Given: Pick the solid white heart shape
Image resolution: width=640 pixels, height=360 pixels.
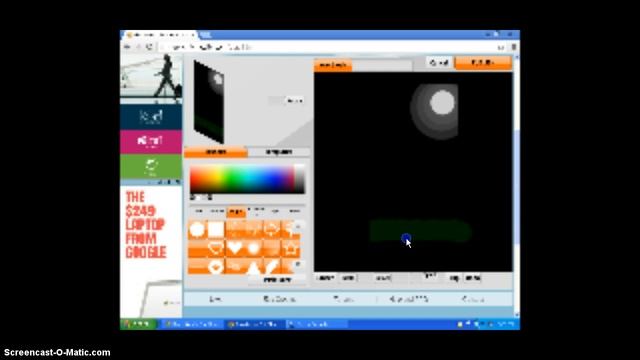Looking at the screenshot, I should [x=235, y=248].
